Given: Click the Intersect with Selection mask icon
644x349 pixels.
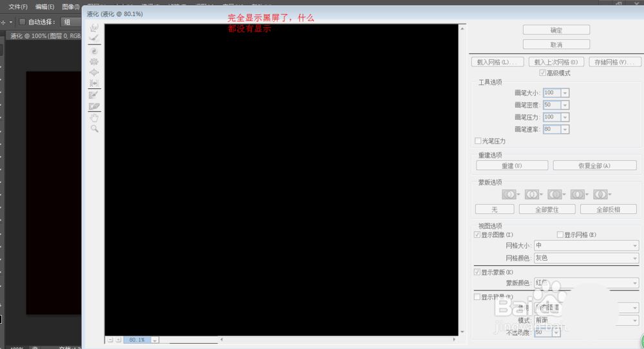Looking at the screenshot, I should (x=579, y=194).
